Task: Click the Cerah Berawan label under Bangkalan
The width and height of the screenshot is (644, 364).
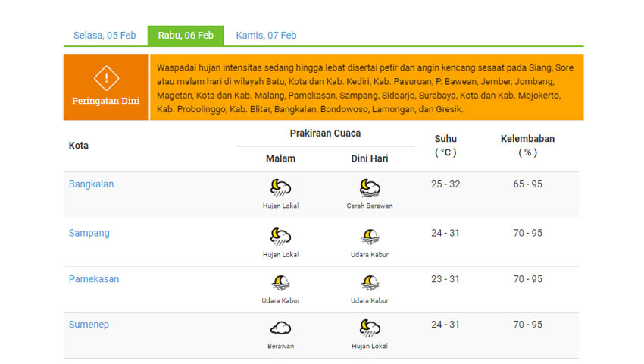Action: [370, 206]
